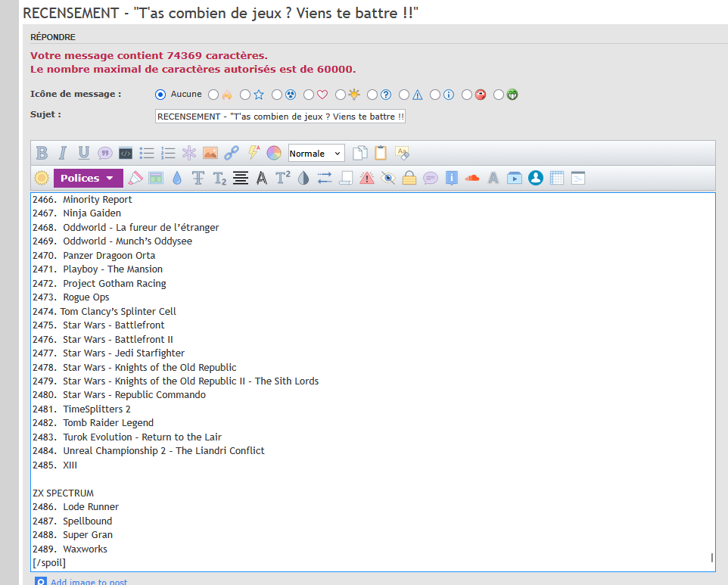Click the line '2485. XIII' in the editor
Image resolution: width=728 pixels, height=585 pixels.
tap(54, 465)
